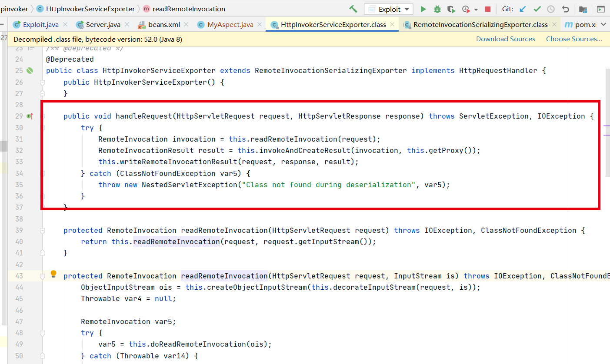
Task: Rollback changes with the undo arrow icon
Action: coord(565,9)
